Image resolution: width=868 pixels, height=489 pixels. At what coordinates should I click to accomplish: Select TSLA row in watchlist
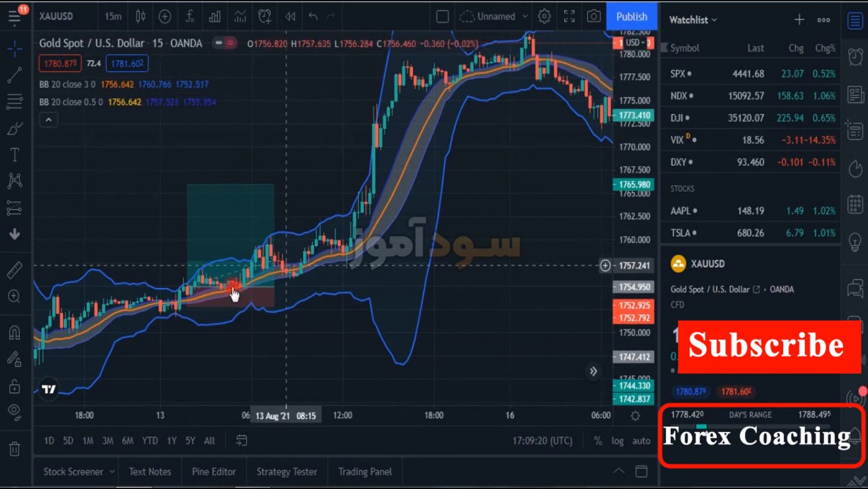751,233
